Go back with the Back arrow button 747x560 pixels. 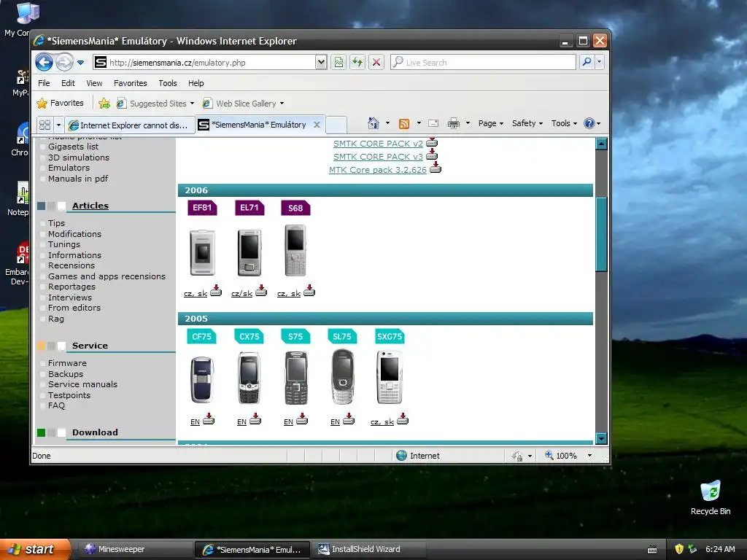(44, 63)
